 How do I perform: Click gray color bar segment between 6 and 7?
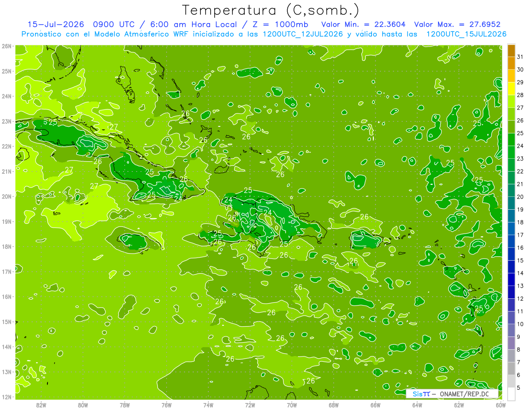tap(511, 368)
